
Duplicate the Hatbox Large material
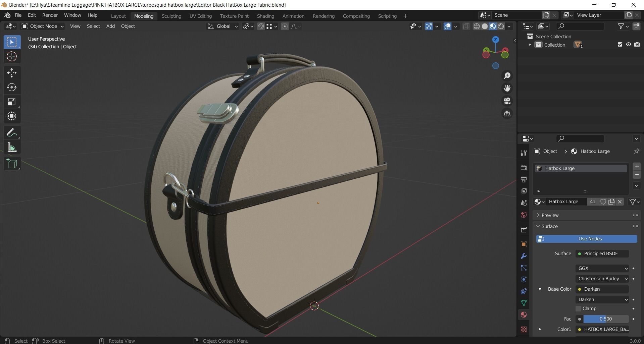611,202
